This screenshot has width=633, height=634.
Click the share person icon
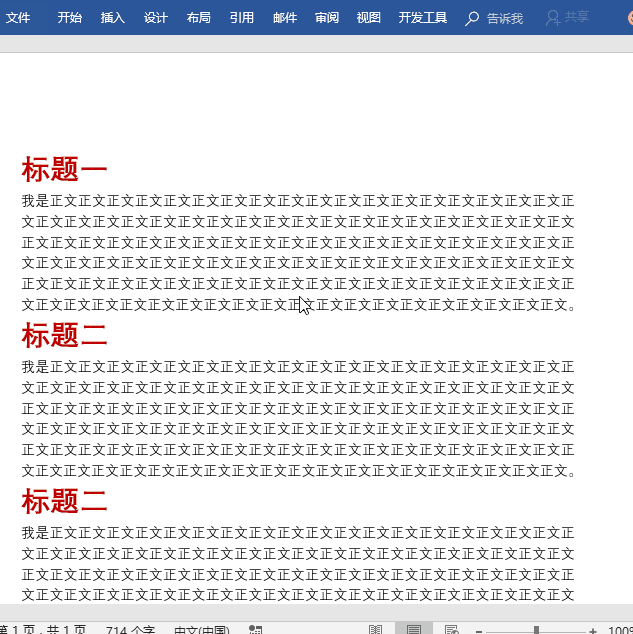tap(553, 18)
